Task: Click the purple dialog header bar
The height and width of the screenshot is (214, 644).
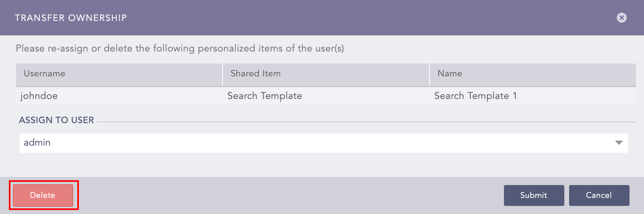Action: (362, 18)
